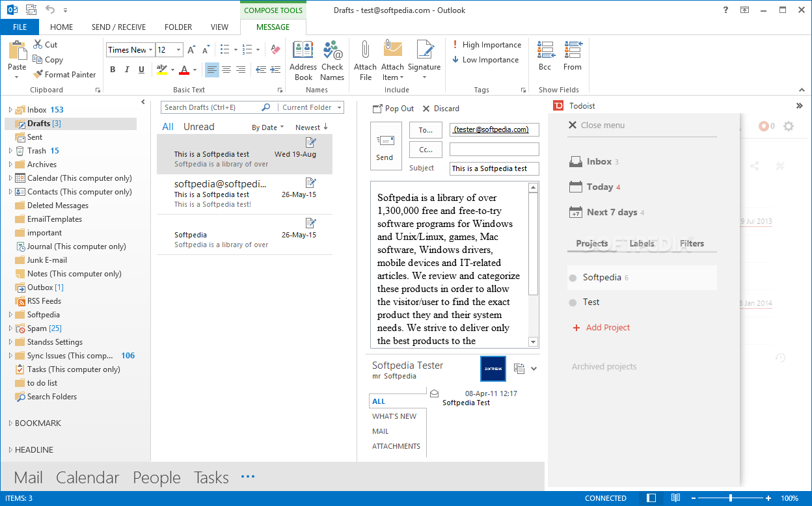This screenshot has width=812, height=506.
Task: Open the FILE tab
Action: click(x=20, y=27)
